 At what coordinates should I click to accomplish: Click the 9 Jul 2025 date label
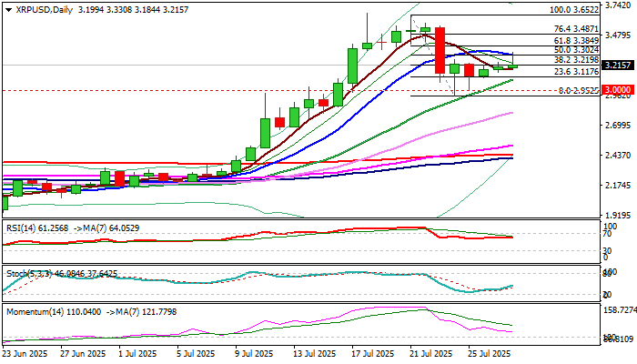click(255, 353)
